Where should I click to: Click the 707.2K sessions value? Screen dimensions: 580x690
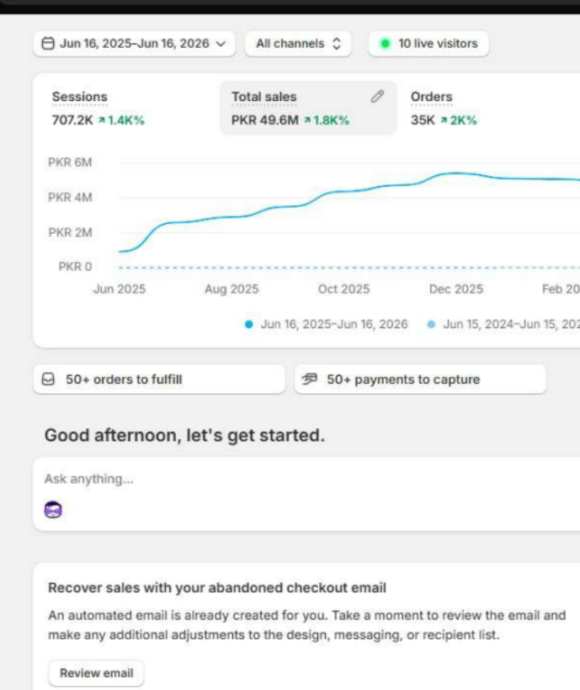click(x=73, y=120)
